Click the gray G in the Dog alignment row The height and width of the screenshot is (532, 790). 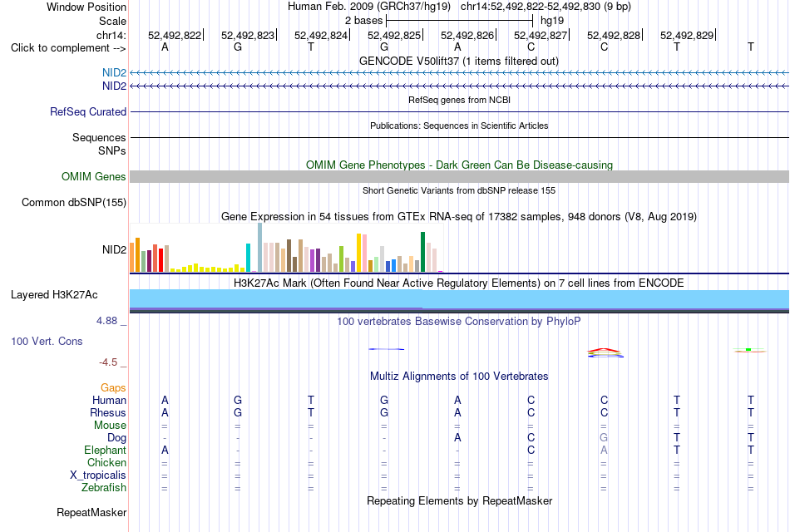tap(604, 438)
